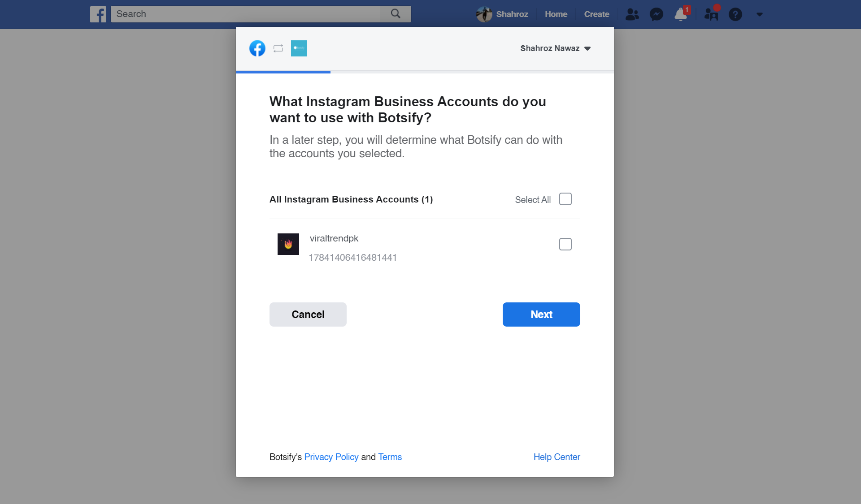Expand the Facebook profile menu arrow
Viewport: 861px width, 504px height.
(760, 14)
